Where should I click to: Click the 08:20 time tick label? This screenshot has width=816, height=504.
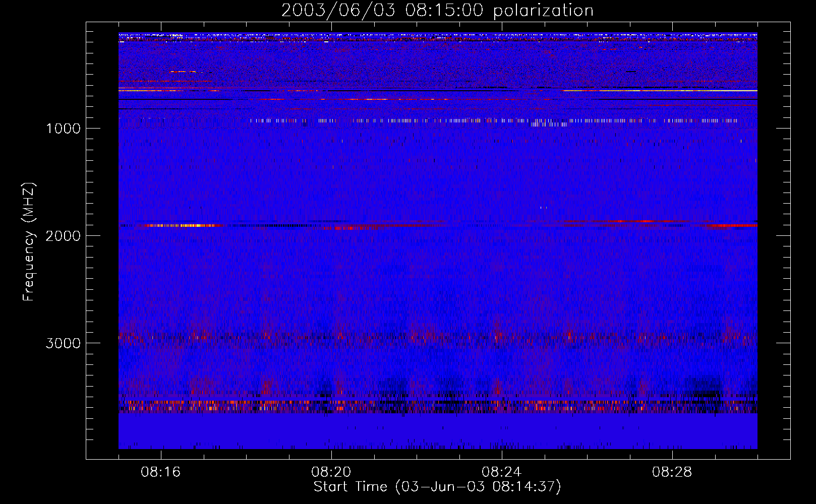click(x=331, y=472)
